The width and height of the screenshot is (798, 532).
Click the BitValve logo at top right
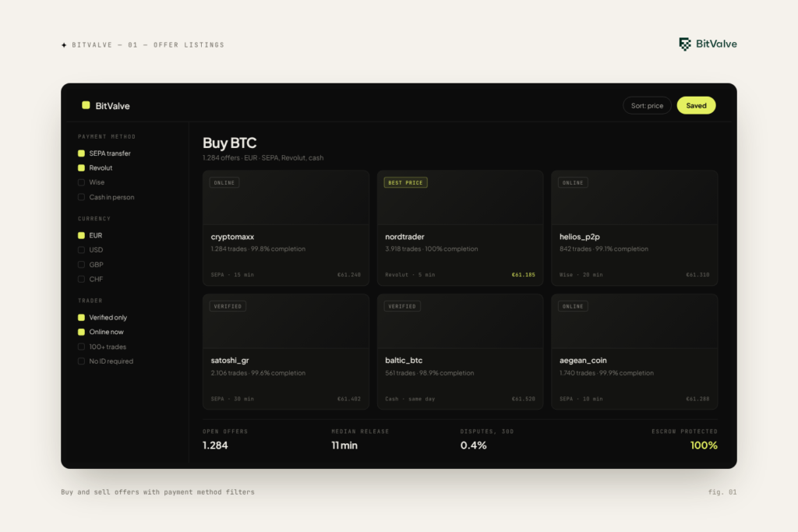tap(708, 44)
